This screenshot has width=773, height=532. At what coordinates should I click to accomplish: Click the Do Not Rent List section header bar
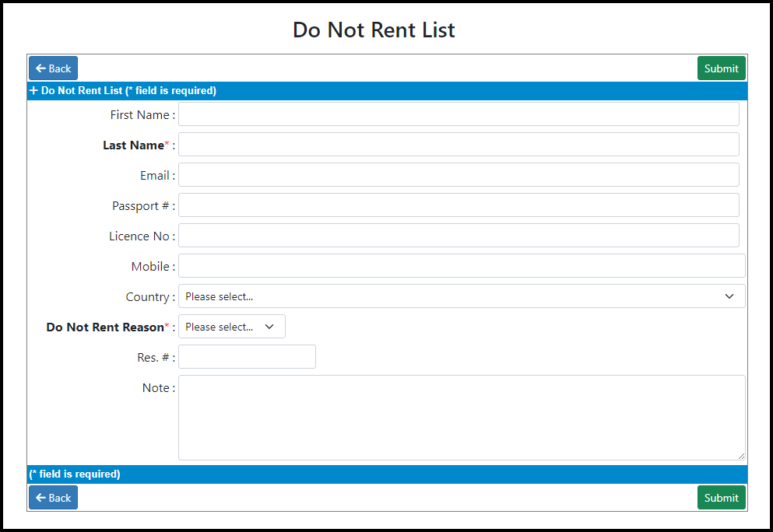click(x=387, y=91)
